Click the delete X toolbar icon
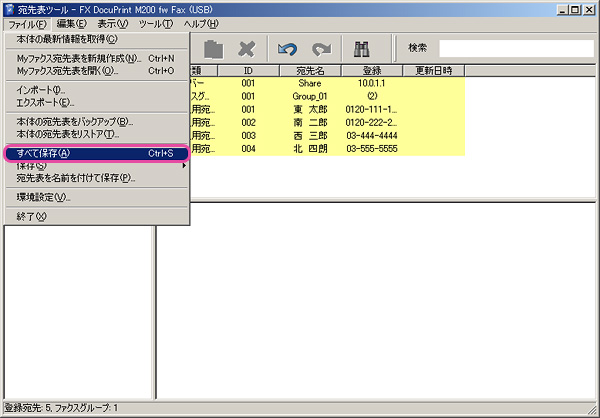Image resolution: width=600 pixels, height=418 pixels. pos(246,48)
